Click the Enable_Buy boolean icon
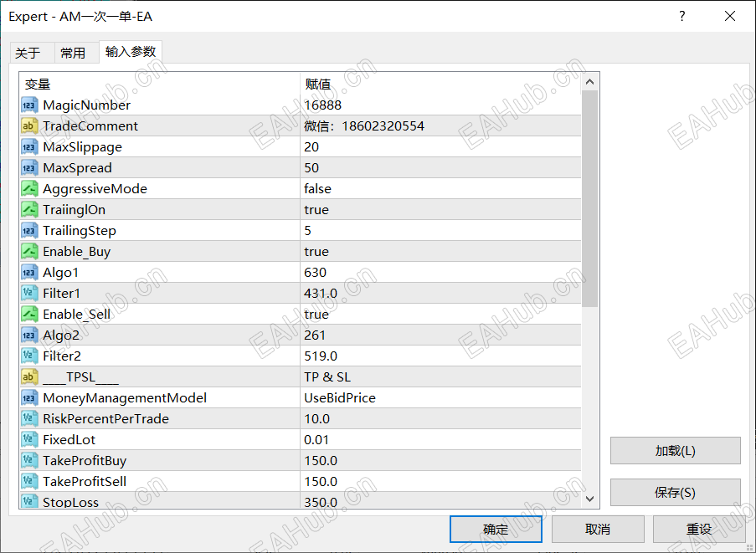 point(29,252)
